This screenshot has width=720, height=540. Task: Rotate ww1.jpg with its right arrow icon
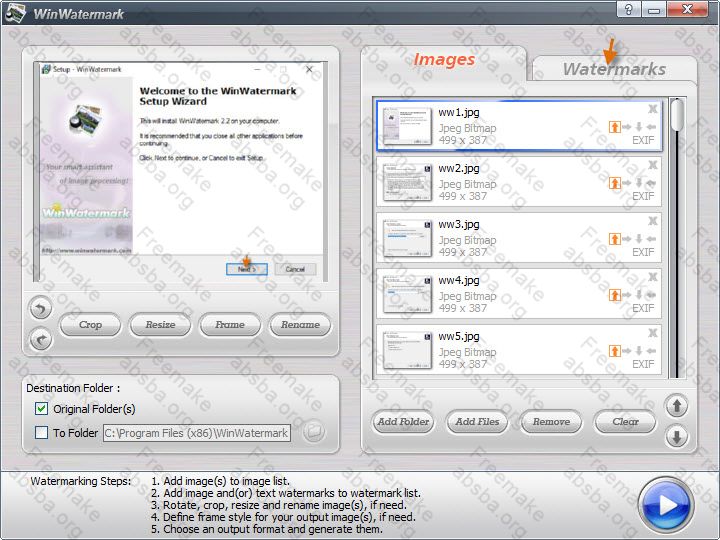pos(627,127)
